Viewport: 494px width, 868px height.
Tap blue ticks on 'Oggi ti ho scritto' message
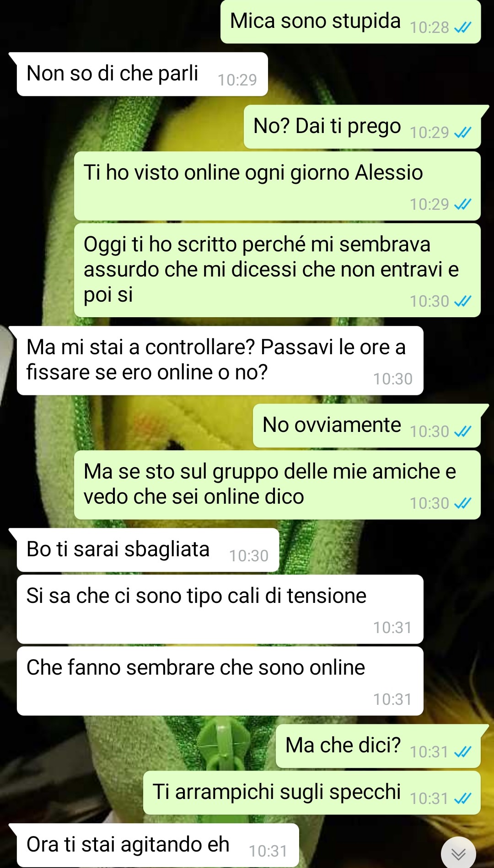[x=462, y=301]
